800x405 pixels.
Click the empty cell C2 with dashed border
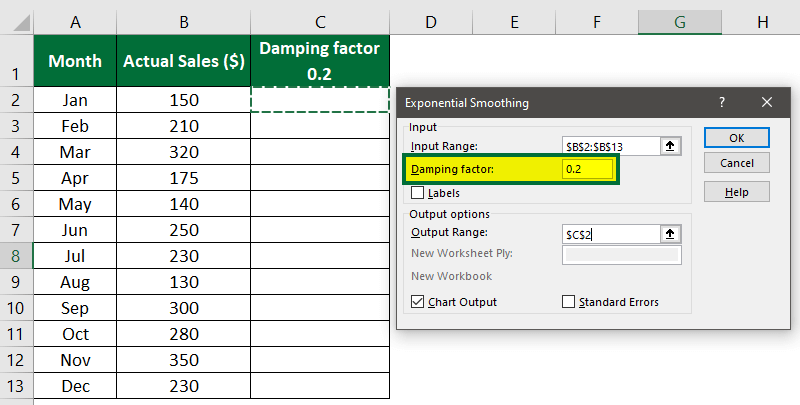coord(320,100)
